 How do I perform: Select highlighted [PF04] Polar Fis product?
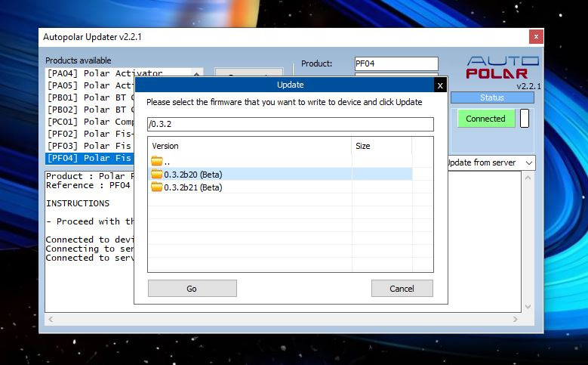[90, 158]
